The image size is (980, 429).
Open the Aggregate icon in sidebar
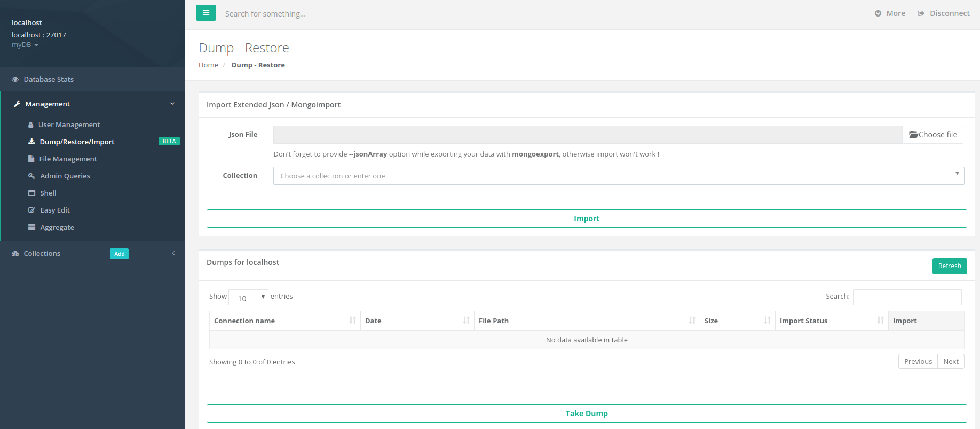[x=31, y=227]
